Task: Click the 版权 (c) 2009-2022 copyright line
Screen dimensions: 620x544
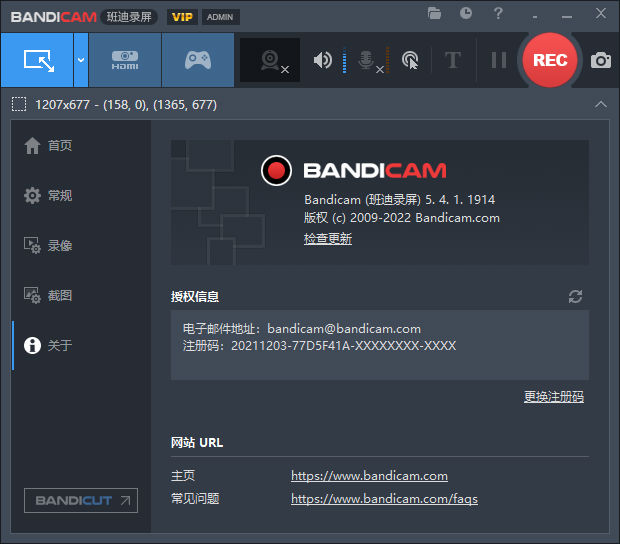Action: 402,218
